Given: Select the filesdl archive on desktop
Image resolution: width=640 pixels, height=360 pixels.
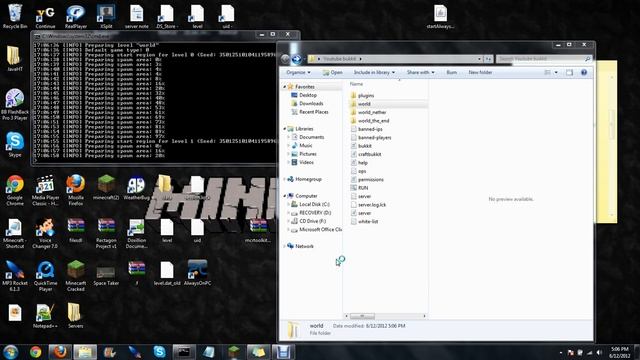Looking at the screenshot, I should click(x=76, y=230).
